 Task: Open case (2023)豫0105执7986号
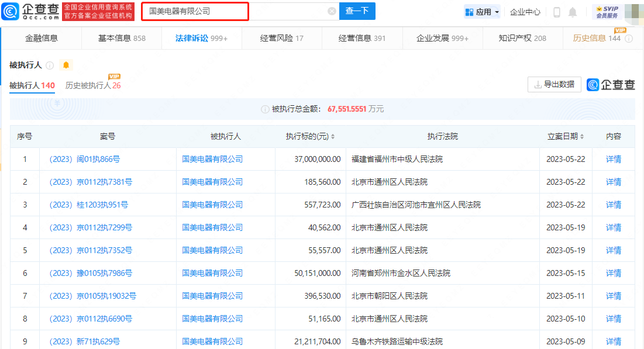(91, 273)
